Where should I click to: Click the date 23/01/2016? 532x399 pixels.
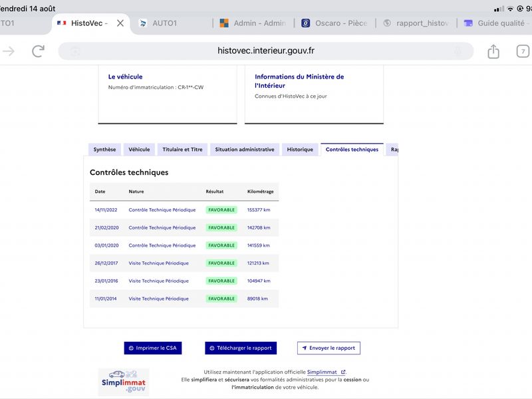[106, 281]
